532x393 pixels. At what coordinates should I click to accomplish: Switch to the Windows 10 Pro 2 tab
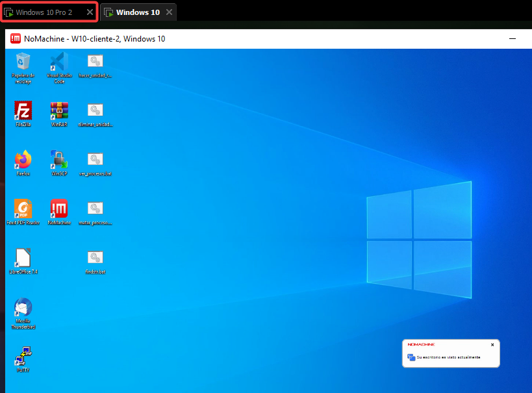44,12
